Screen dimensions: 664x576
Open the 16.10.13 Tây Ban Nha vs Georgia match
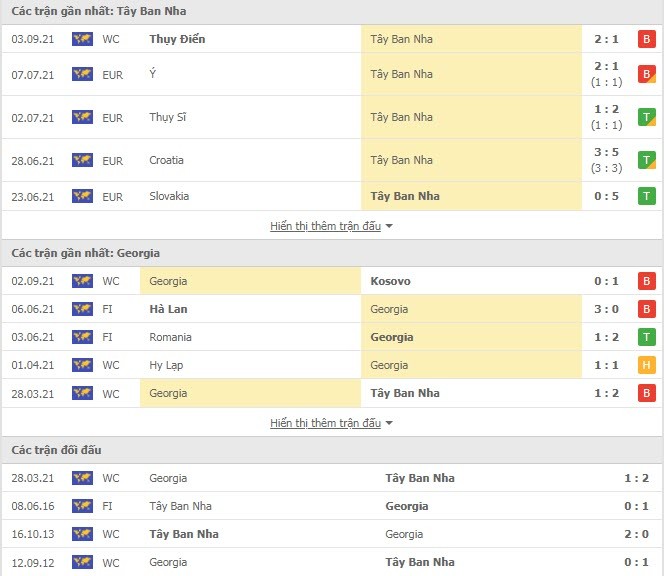coord(332,534)
